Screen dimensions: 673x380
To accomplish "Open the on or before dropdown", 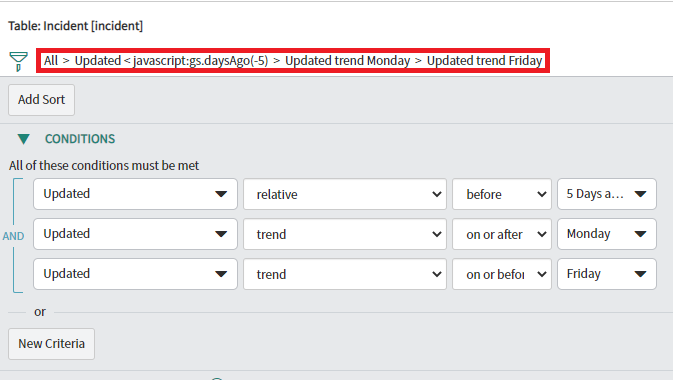I will pos(502,274).
